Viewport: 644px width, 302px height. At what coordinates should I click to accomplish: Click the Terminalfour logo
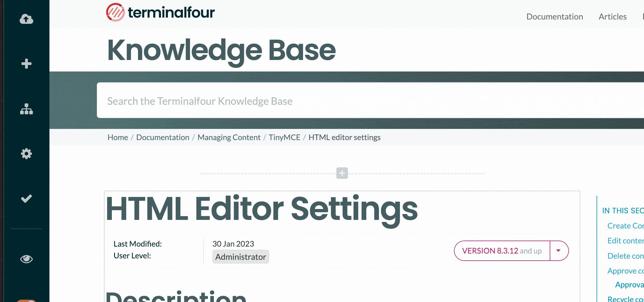(160, 12)
